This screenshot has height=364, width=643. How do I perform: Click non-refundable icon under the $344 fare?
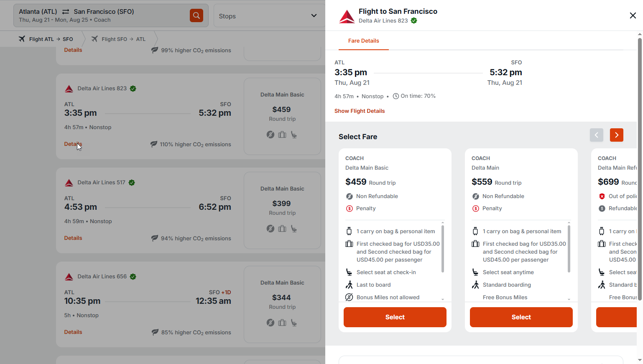point(270,323)
